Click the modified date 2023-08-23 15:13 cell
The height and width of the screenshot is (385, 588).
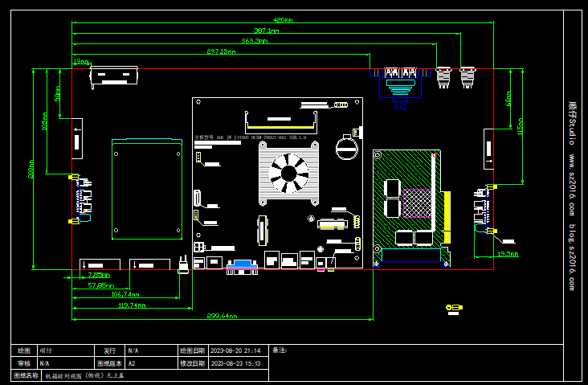tap(235, 363)
